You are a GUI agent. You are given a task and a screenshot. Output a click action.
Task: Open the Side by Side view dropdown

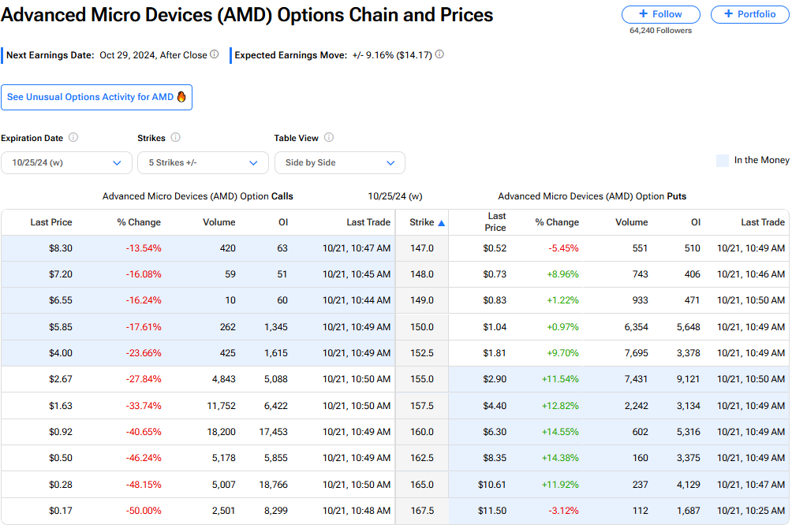pyautogui.click(x=339, y=162)
